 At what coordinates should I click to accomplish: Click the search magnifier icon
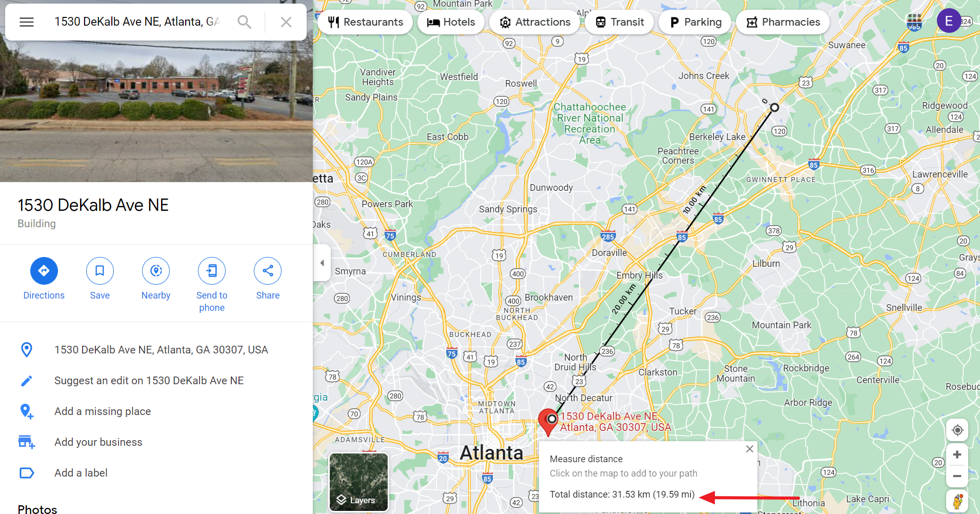point(245,22)
